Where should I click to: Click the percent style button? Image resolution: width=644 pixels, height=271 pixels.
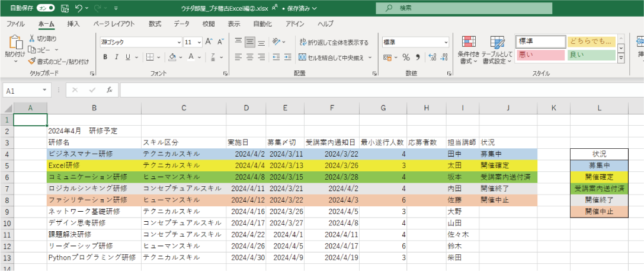[x=406, y=58]
